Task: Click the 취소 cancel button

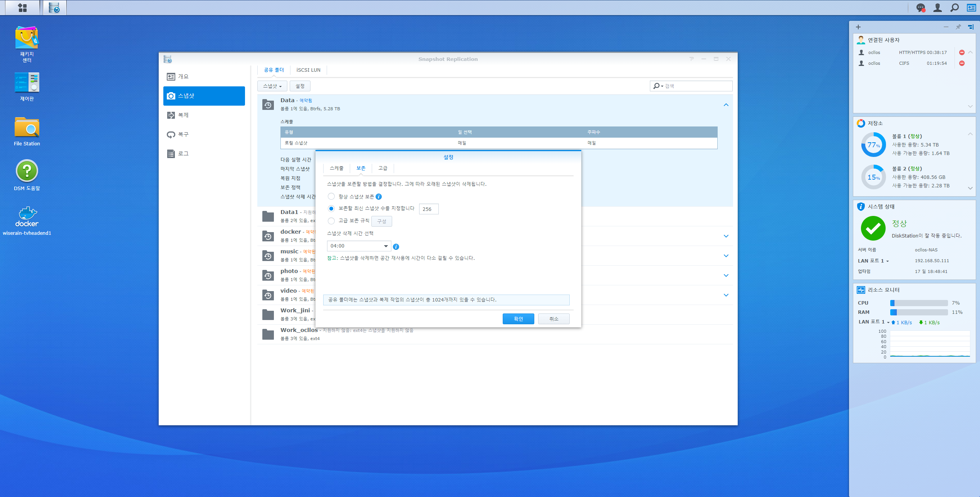Action: coord(554,319)
